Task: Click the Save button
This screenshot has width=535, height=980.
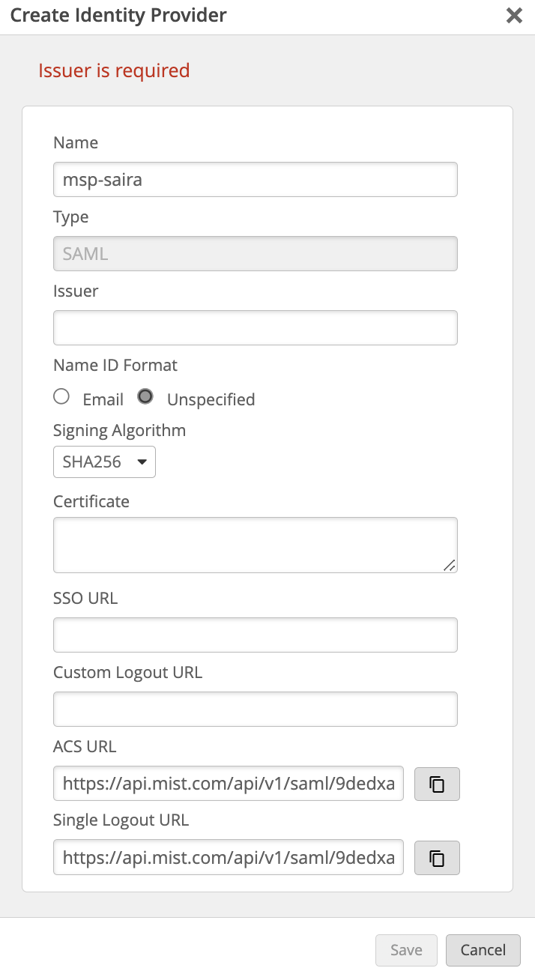Action: click(406, 950)
